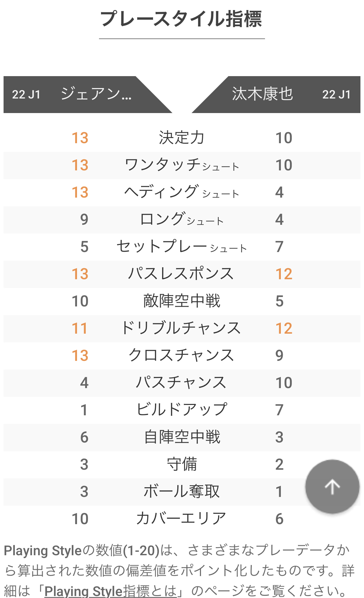Click the パスレスポンス row label

[x=182, y=274]
